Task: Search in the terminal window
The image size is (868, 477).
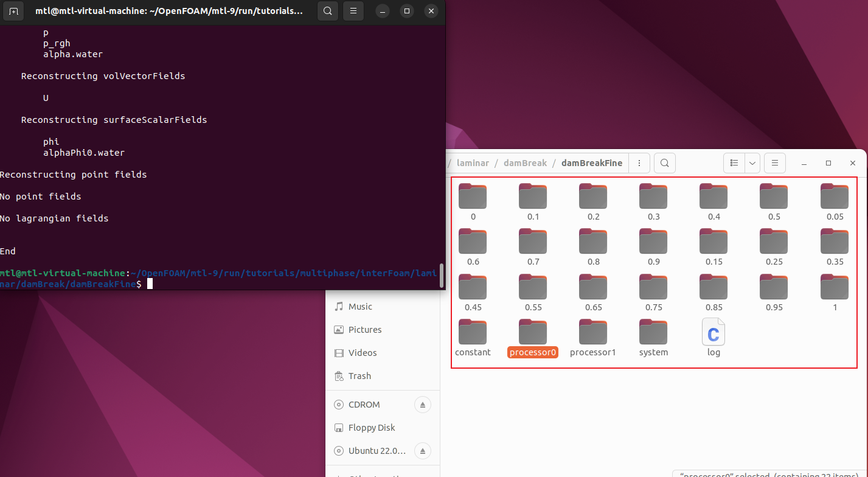Action: pyautogui.click(x=328, y=11)
